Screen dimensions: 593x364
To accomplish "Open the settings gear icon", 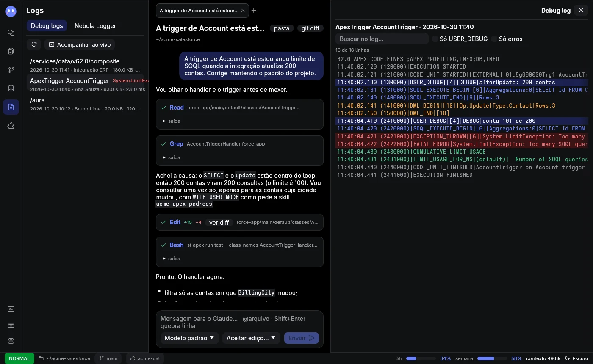I will (11, 341).
